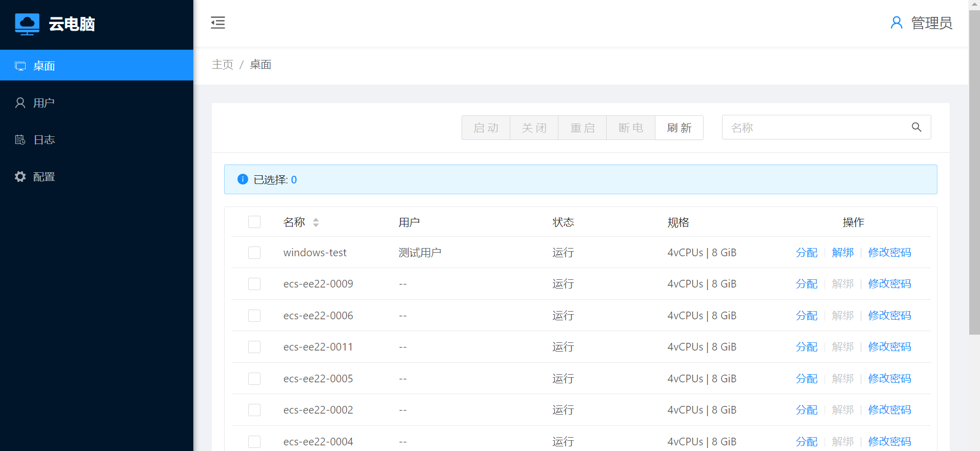Click the configuration gear icon in sidebar
980x451 pixels.
21,176
